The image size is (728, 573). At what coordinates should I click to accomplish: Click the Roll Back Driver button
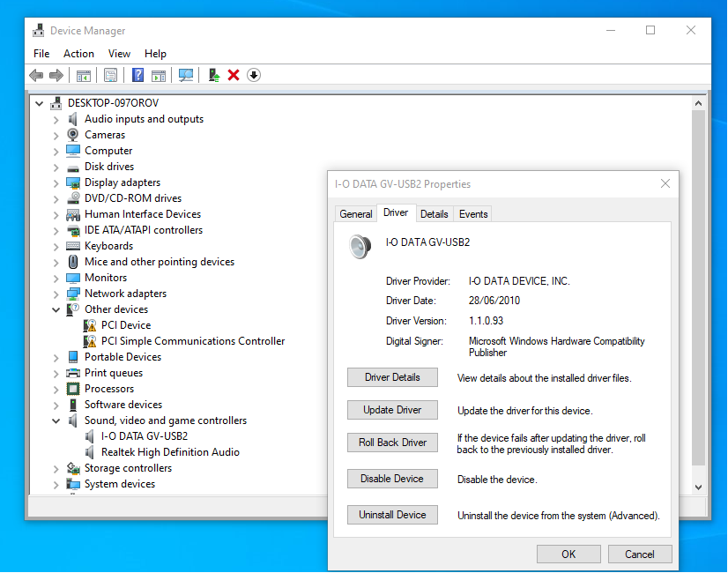coord(392,442)
